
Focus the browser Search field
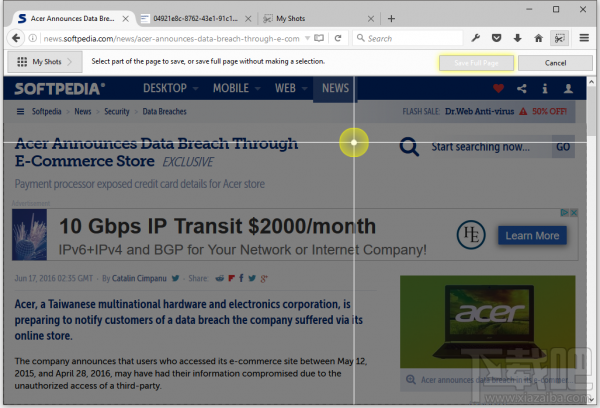pos(408,38)
